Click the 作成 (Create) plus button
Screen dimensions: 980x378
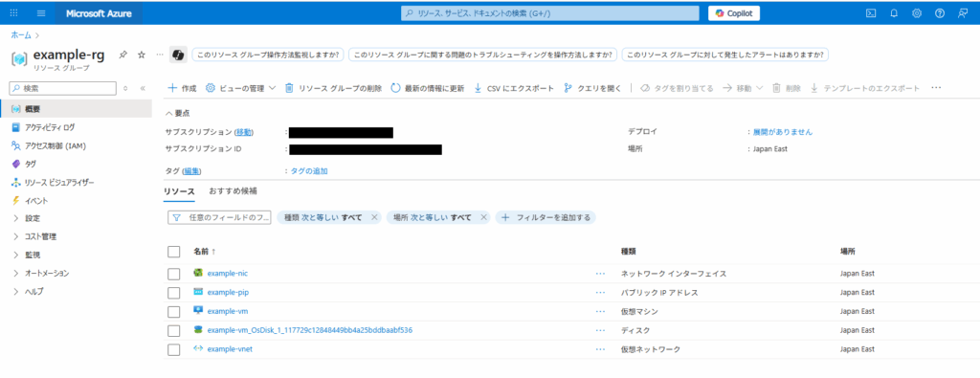(x=182, y=88)
